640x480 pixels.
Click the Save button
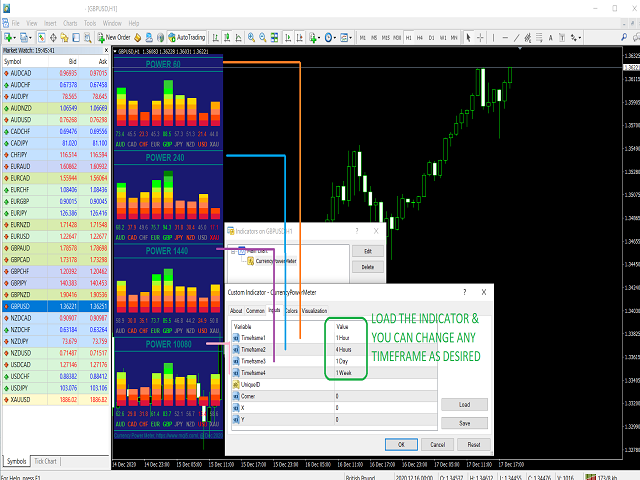464,423
